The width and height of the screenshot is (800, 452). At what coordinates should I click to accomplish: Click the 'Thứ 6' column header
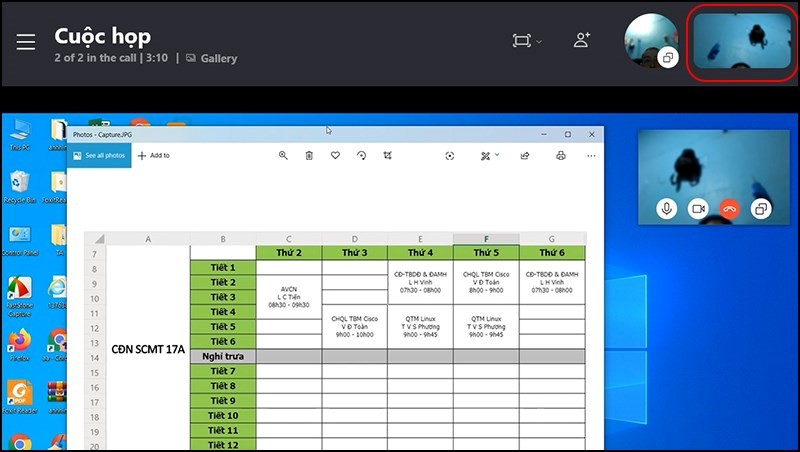[552, 253]
